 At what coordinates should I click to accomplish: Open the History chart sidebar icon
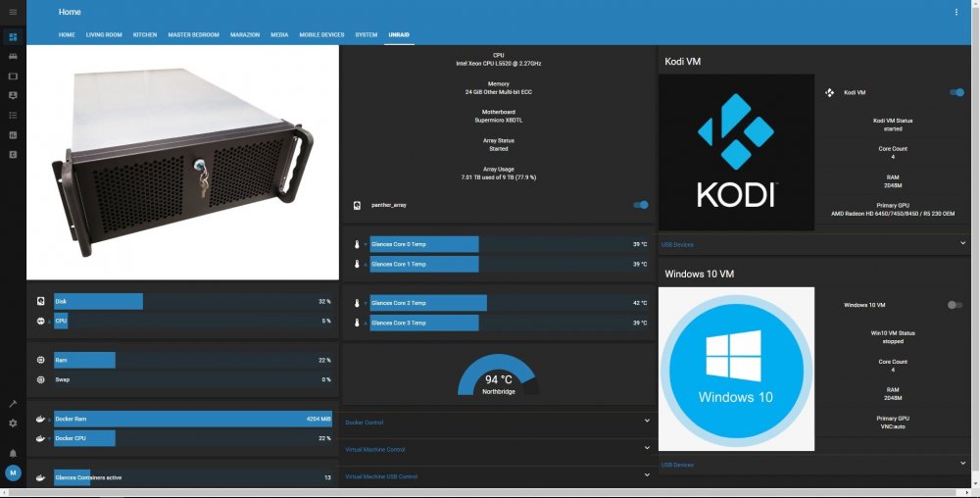[x=13, y=135]
